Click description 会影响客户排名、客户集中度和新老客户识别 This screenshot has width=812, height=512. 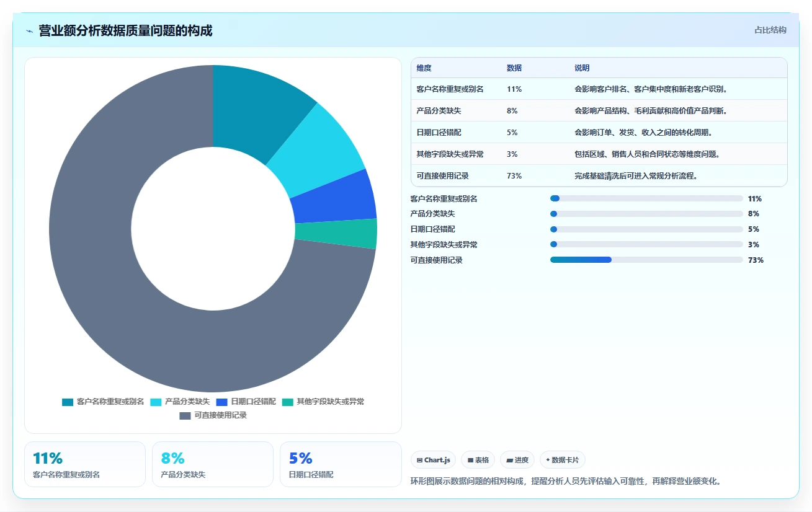point(651,89)
